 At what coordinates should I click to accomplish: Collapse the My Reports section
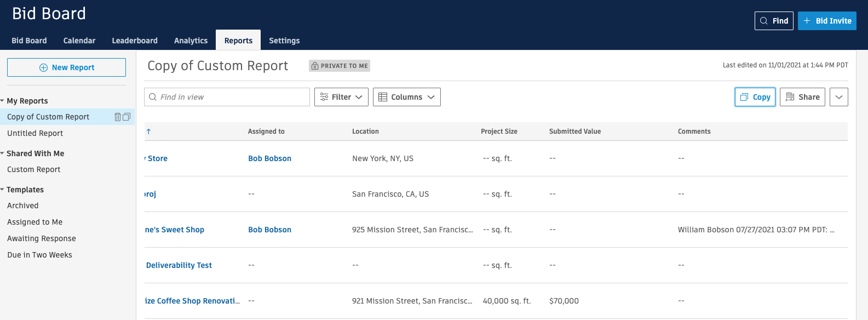[3, 101]
